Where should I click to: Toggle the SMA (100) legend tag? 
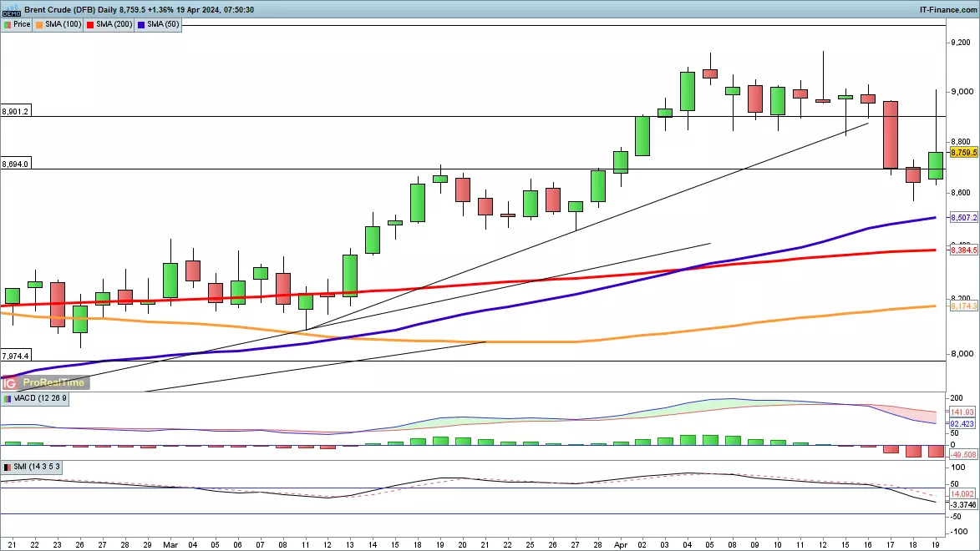click(58, 24)
